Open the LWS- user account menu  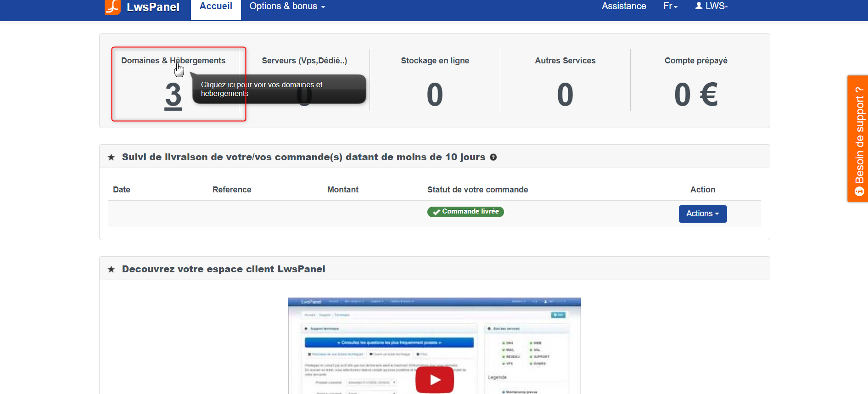pyautogui.click(x=711, y=6)
